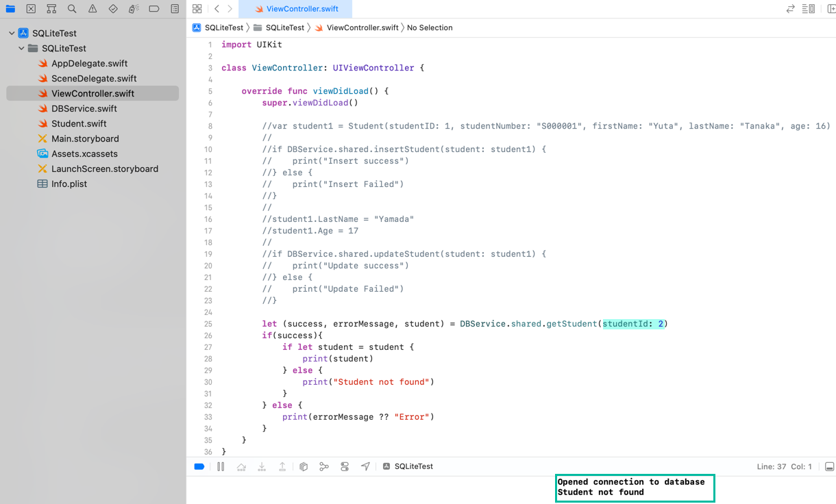Open the Symbol navigator
The height and width of the screenshot is (504, 836).
pos(51,9)
